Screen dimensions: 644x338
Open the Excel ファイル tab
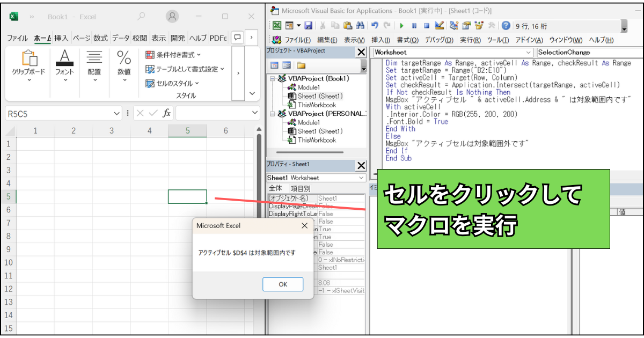click(x=17, y=38)
